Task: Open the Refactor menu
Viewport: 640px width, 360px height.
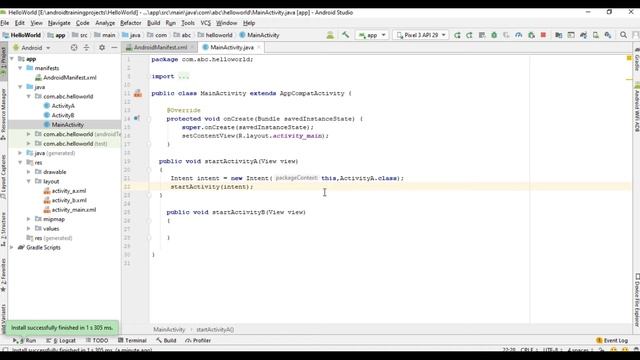Action: [131, 23]
